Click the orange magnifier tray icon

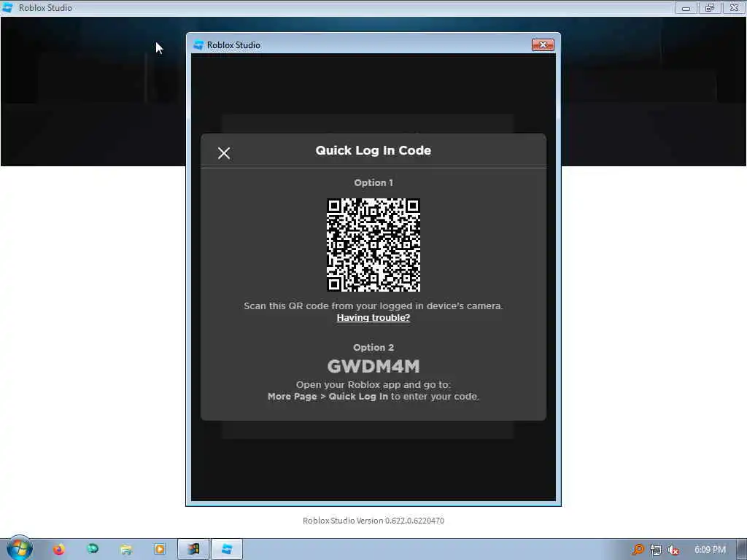(638, 550)
